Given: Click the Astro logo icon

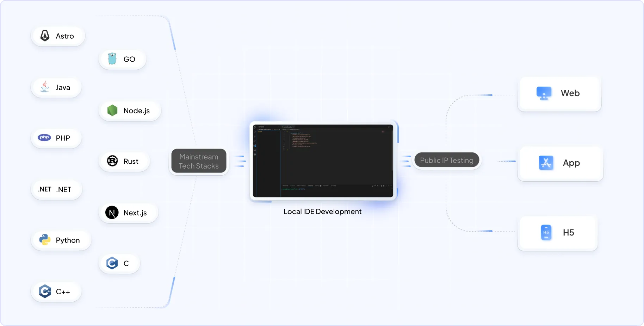Looking at the screenshot, I should [x=45, y=36].
